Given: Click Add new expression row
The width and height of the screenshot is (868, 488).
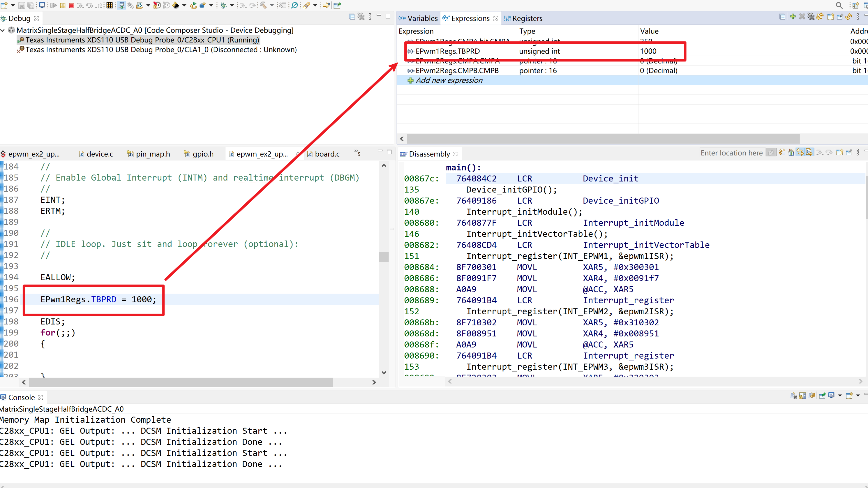Looking at the screenshot, I should click(449, 80).
